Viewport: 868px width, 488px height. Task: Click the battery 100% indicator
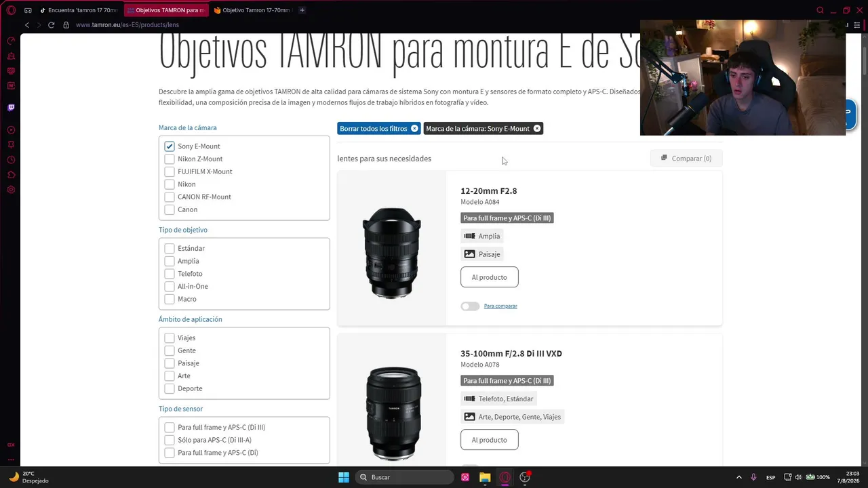(x=818, y=477)
